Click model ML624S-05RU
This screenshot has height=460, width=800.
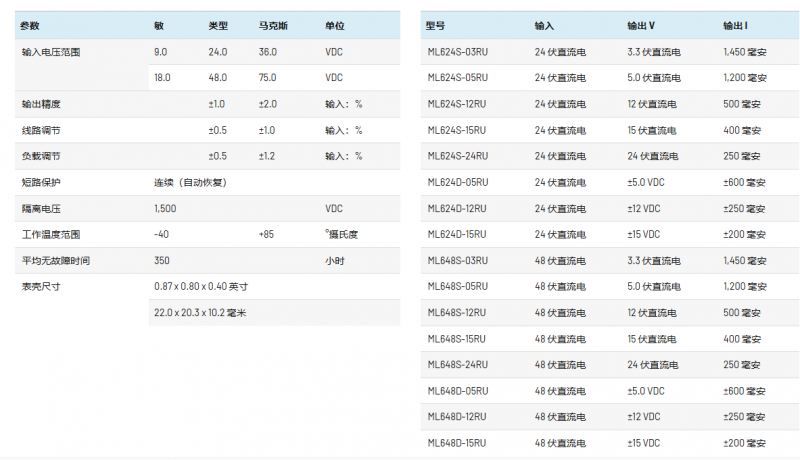[x=457, y=78]
